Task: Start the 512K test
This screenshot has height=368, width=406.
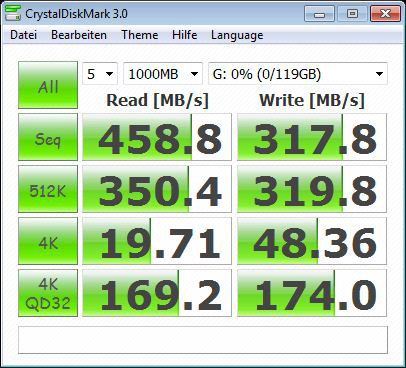Action: (48, 189)
